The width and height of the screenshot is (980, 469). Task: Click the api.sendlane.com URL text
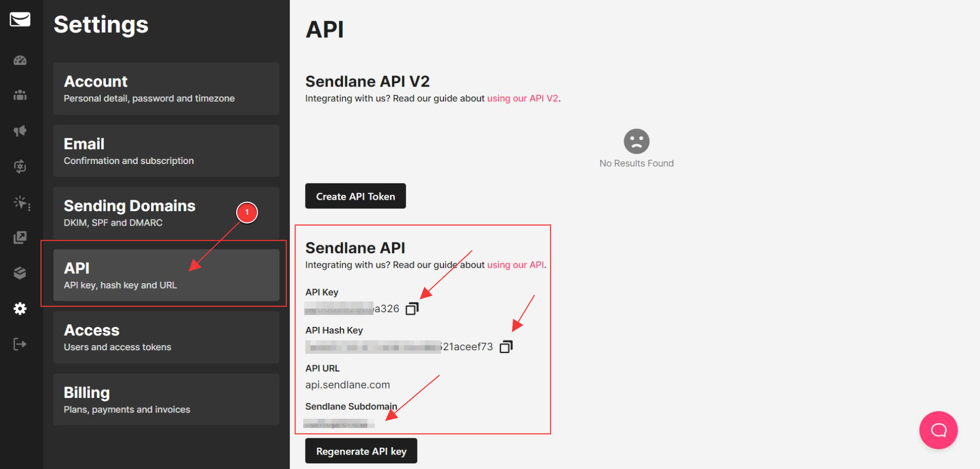(347, 385)
